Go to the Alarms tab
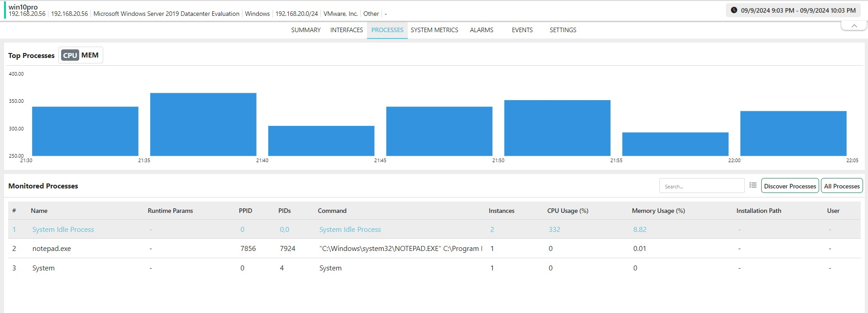The image size is (868, 313). [x=481, y=30]
